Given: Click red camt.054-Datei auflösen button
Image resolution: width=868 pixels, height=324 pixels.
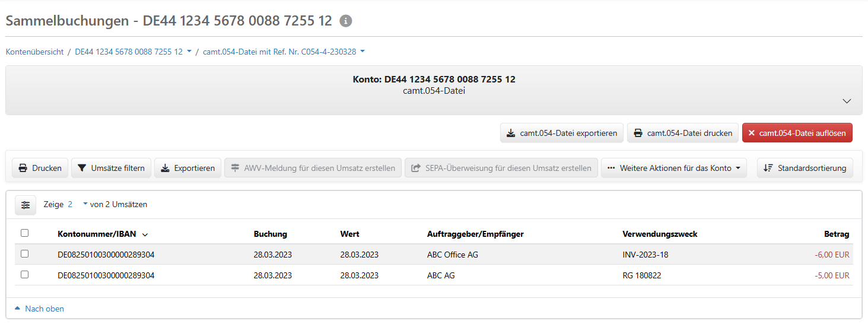Looking at the screenshot, I should click(797, 133).
